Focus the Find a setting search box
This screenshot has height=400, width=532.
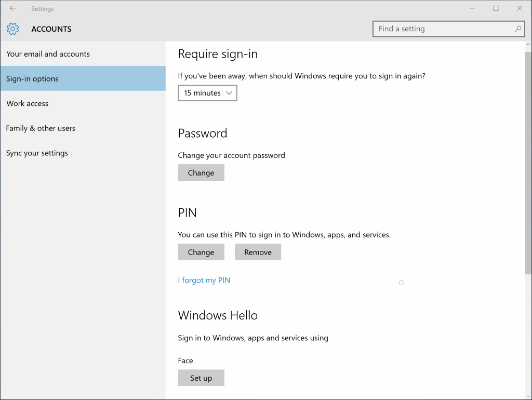click(x=448, y=29)
